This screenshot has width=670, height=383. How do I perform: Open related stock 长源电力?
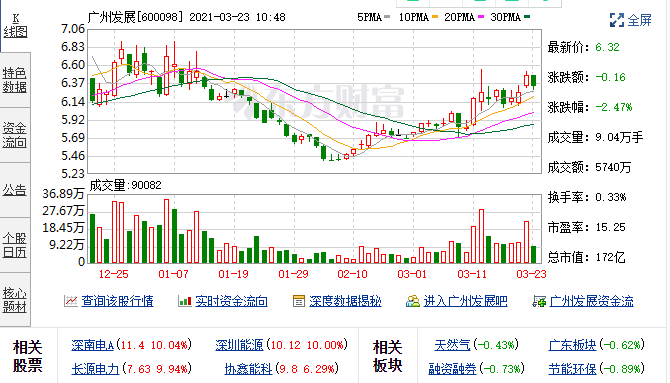pos(95,368)
